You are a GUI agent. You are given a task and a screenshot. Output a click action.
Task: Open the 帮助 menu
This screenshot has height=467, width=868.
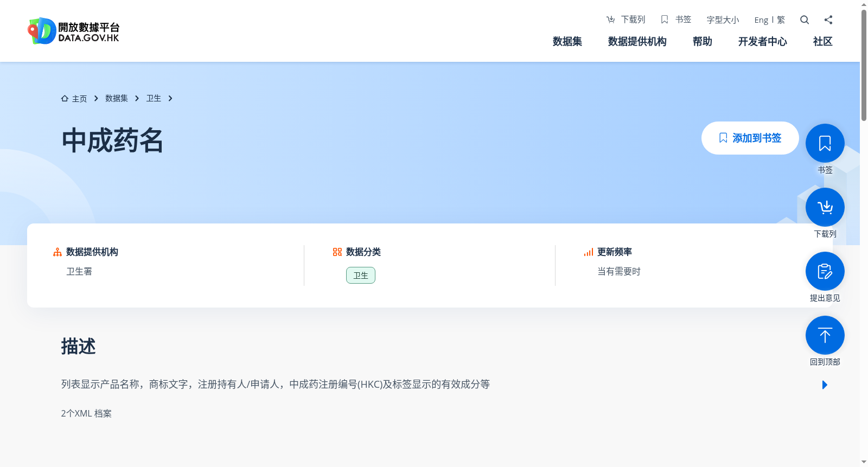pos(703,42)
